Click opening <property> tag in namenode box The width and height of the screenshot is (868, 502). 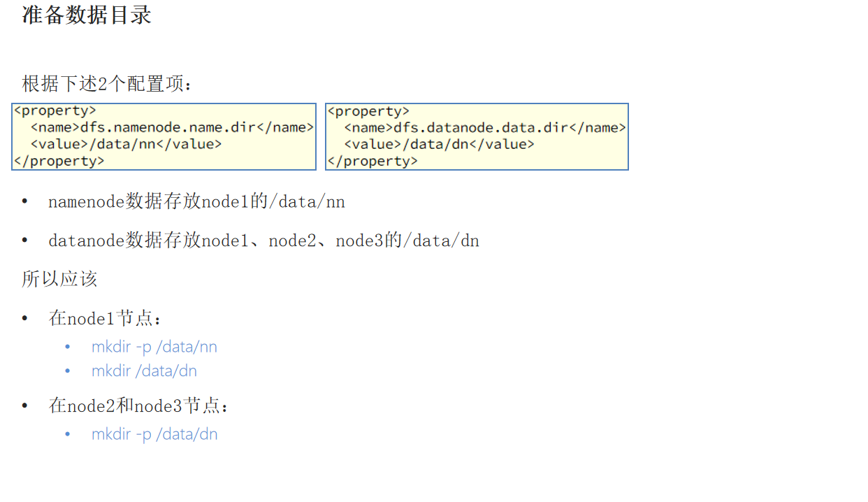point(55,110)
